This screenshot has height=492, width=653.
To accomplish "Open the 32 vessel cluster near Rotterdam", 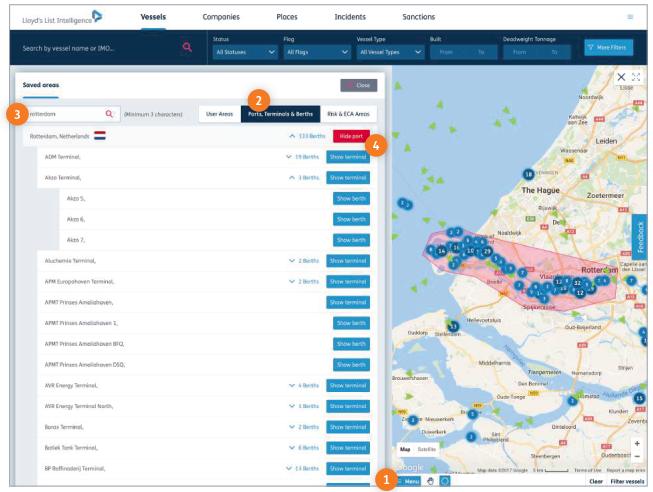I will pos(577,283).
